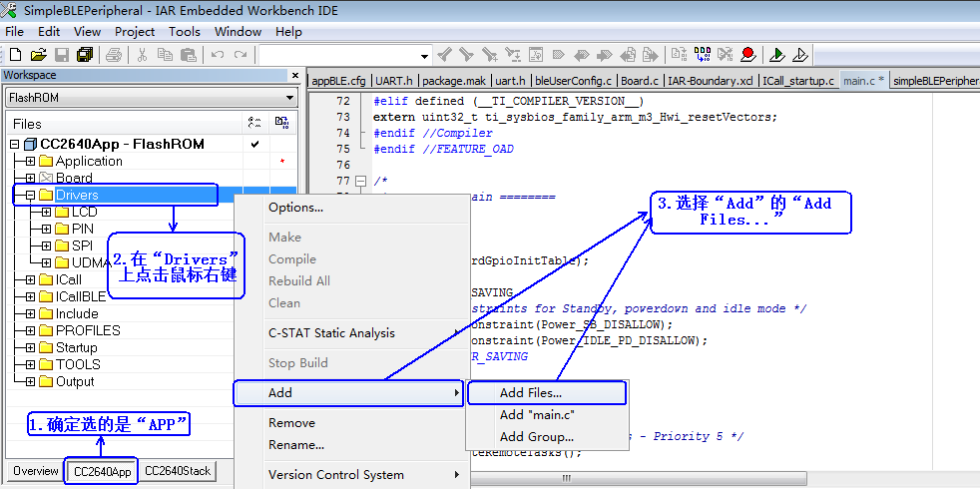Save all files with stacked disks icon
The image size is (980, 489).
coord(85,55)
